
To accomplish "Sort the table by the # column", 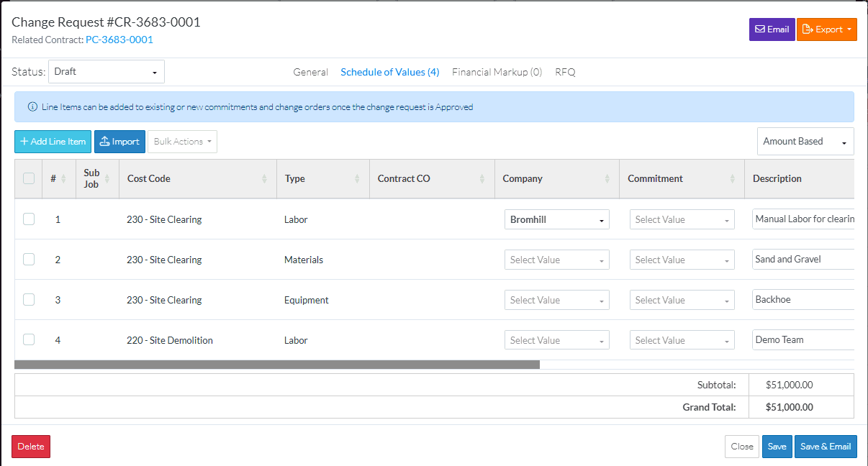I will pos(63,179).
